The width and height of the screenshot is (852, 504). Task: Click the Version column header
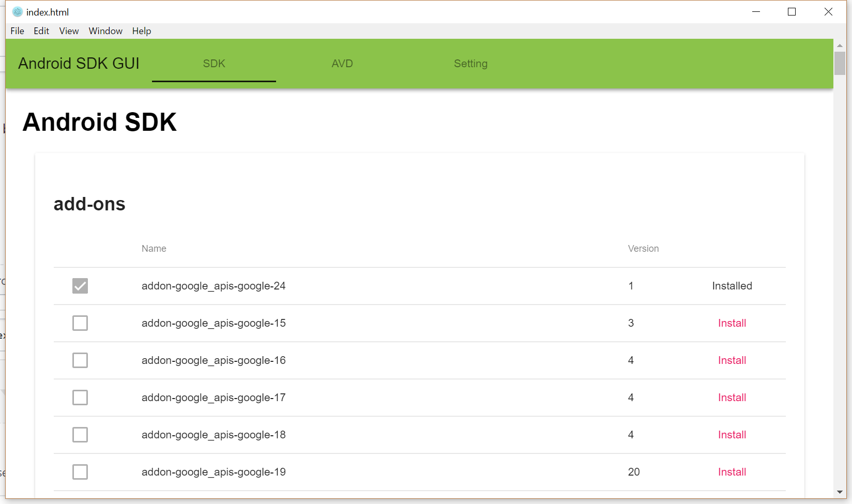pos(643,249)
